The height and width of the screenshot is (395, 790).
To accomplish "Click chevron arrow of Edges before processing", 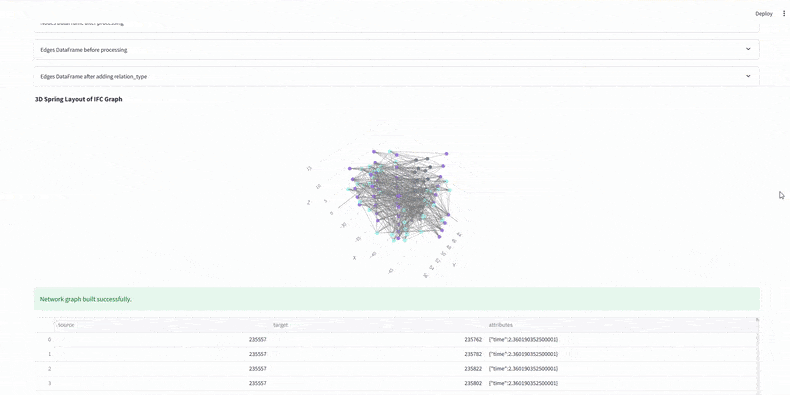I will click(x=748, y=49).
